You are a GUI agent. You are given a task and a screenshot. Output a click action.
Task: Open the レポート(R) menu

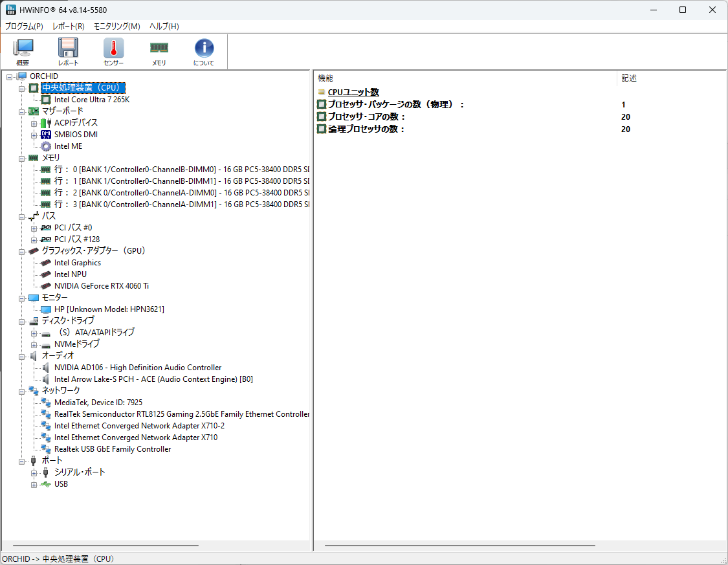69,27
